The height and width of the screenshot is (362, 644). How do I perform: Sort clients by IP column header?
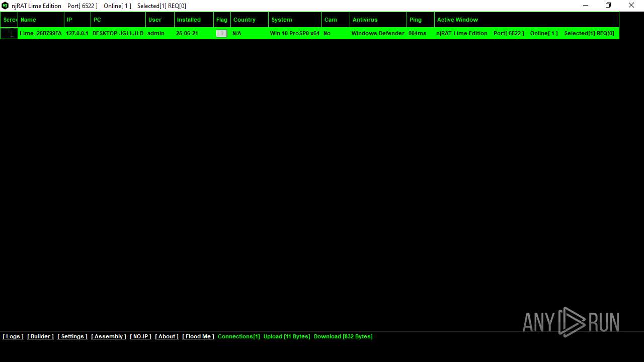pyautogui.click(x=77, y=20)
